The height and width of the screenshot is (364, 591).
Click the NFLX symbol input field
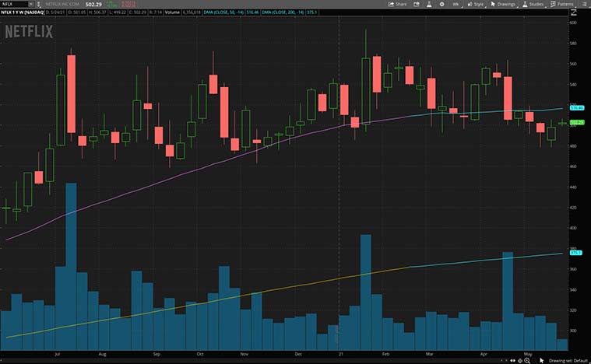coord(11,4)
